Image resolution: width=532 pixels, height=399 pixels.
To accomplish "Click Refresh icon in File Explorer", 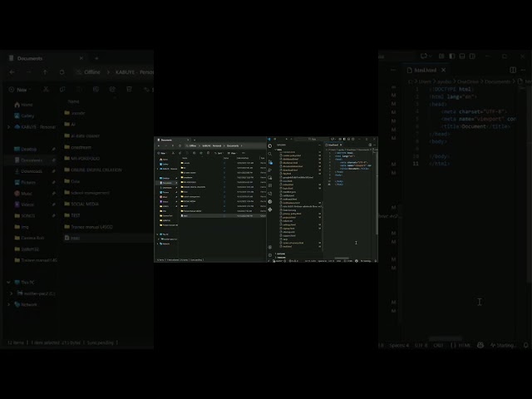I will (x=180, y=145).
